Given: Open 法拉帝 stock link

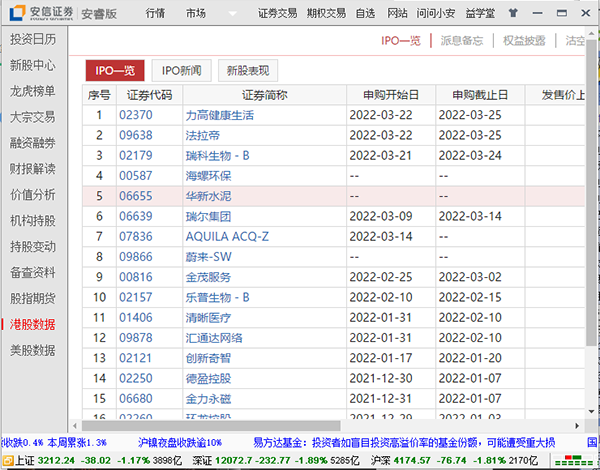Looking at the screenshot, I should [x=203, y=135].
